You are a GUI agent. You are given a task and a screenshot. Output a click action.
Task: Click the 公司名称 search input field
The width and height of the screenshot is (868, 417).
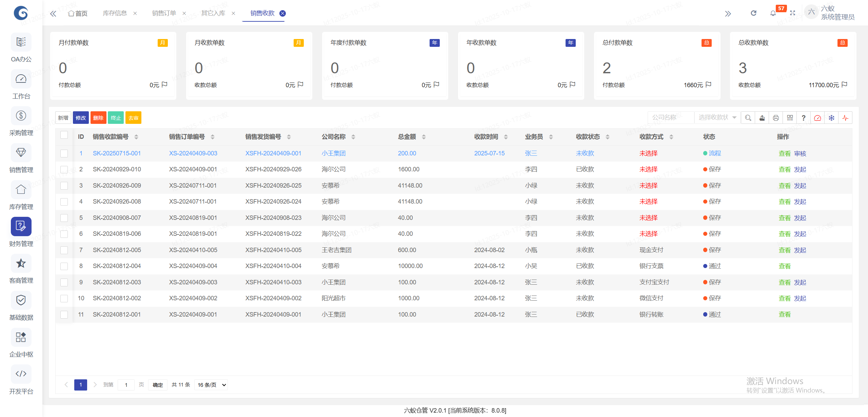pyautogui.click(x=670, y=117)
